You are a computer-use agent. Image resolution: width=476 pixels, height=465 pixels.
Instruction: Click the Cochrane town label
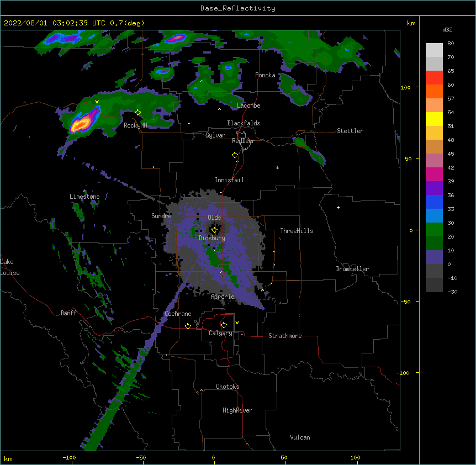click(178, 314)
